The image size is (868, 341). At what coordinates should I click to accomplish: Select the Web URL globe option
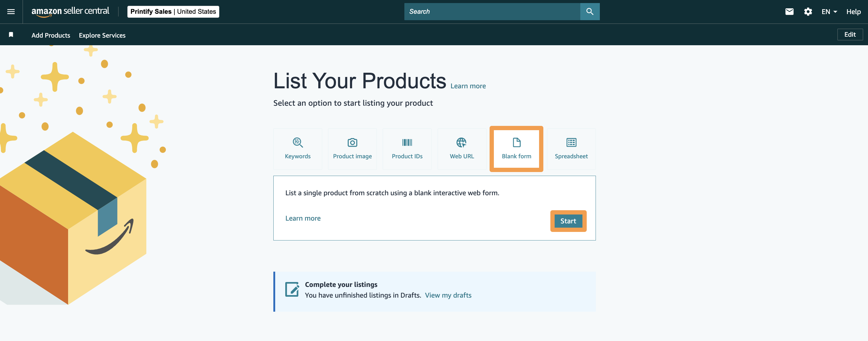tap(461, 149)
